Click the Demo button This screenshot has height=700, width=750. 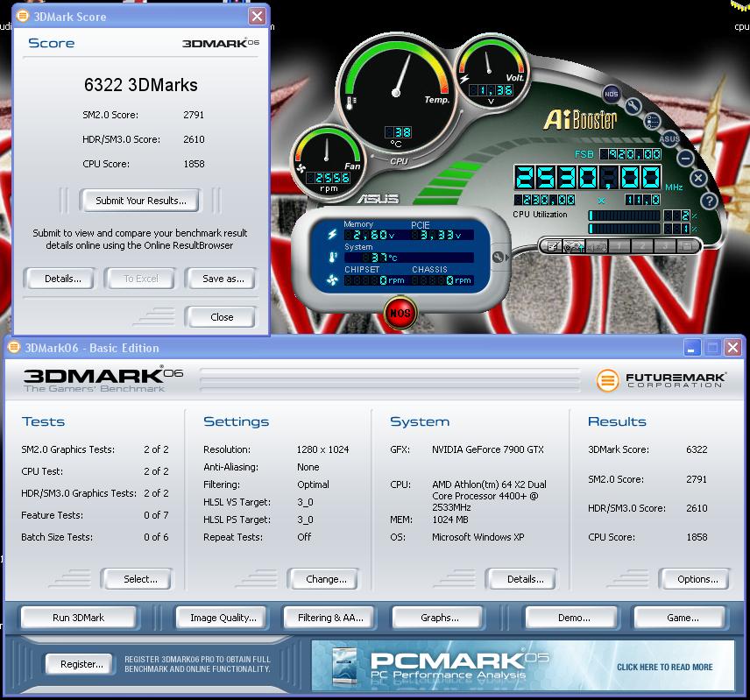[x=574, y=618]
